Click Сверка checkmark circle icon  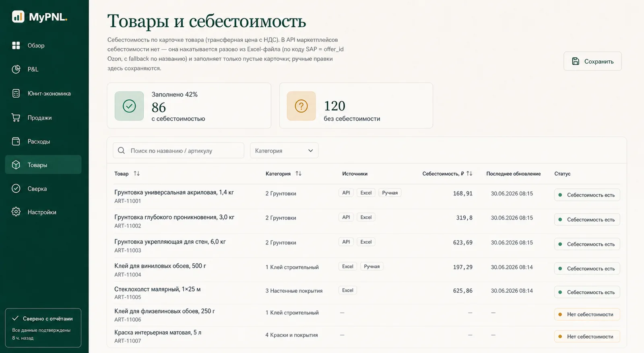16,188
